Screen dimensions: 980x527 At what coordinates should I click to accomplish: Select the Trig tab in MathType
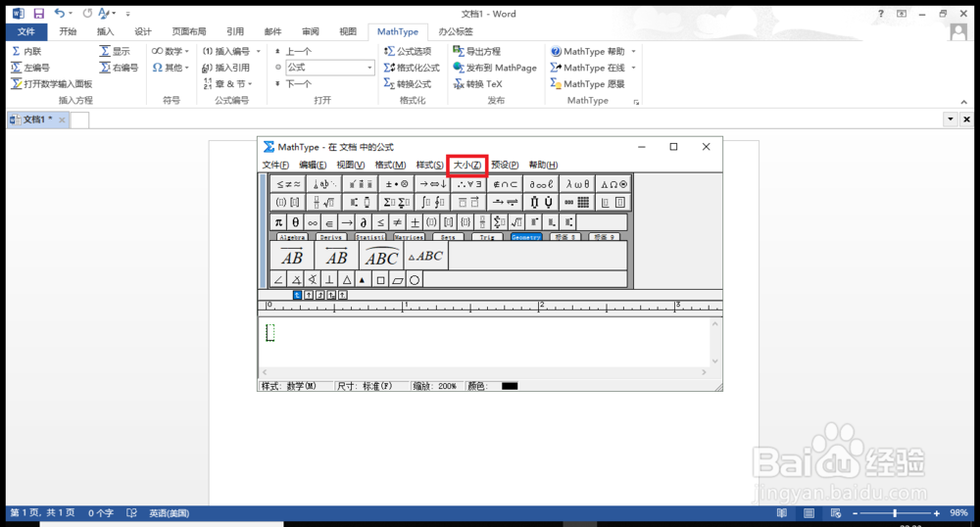487,237
